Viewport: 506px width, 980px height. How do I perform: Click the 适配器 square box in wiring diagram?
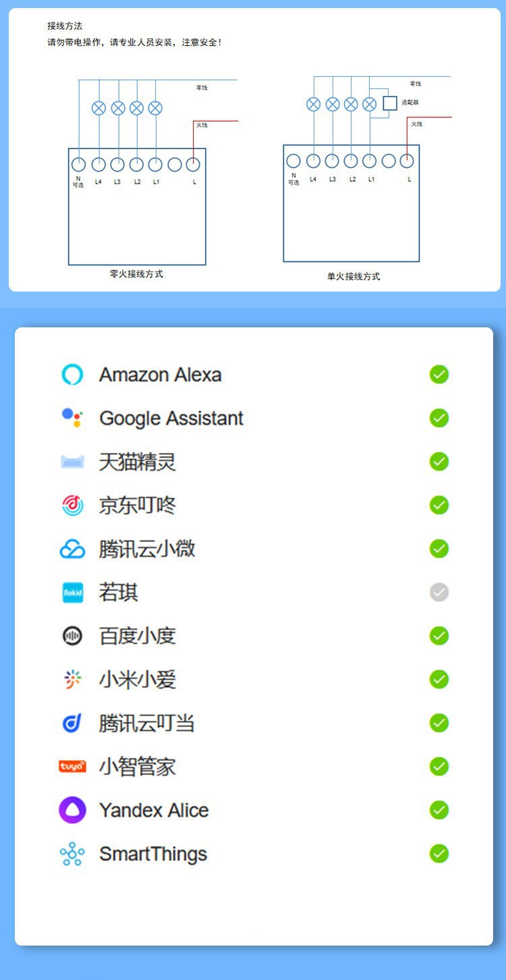click(x=390, y=103)
